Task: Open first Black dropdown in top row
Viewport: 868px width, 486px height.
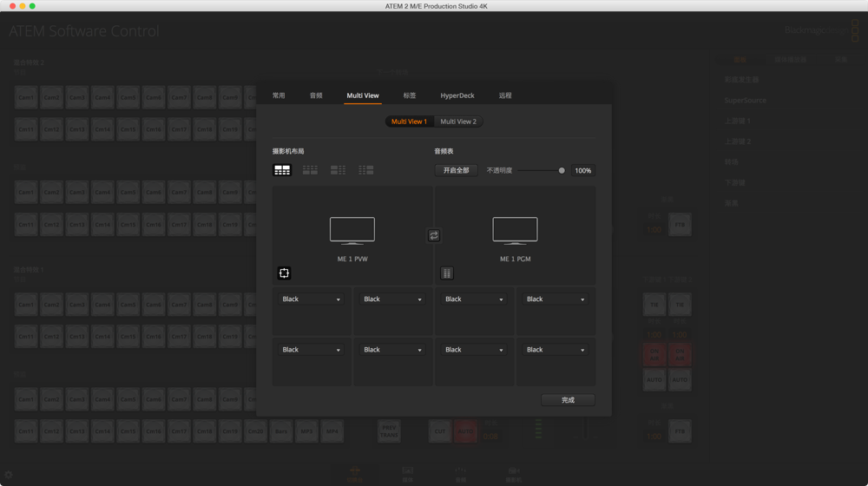Action: coord(311,299)
